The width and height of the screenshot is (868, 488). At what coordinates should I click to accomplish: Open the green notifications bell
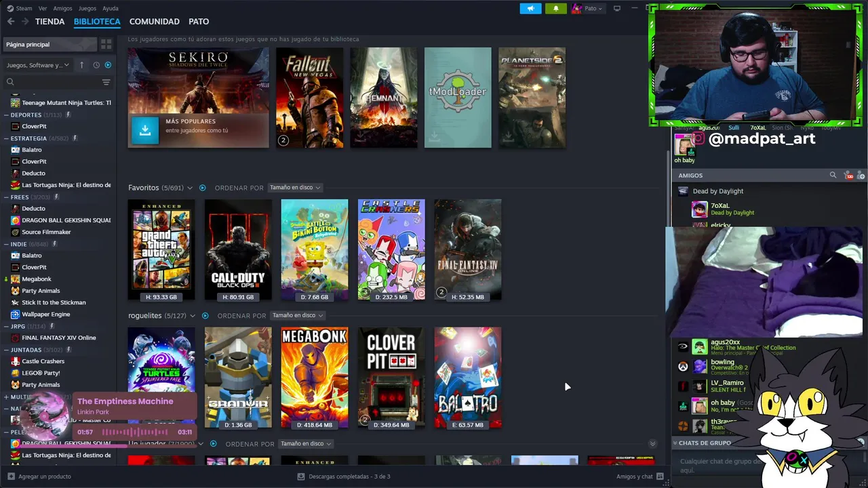click(x=556, y=8)
